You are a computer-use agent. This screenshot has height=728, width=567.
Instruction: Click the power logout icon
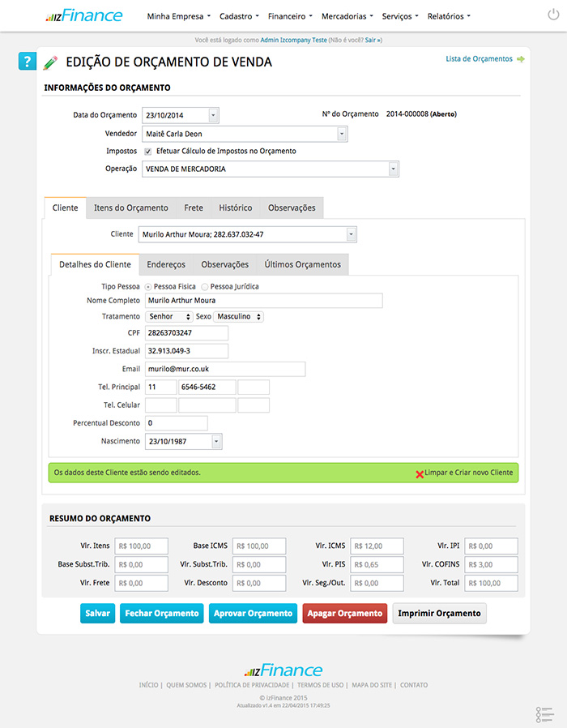[x=552, y=15]
